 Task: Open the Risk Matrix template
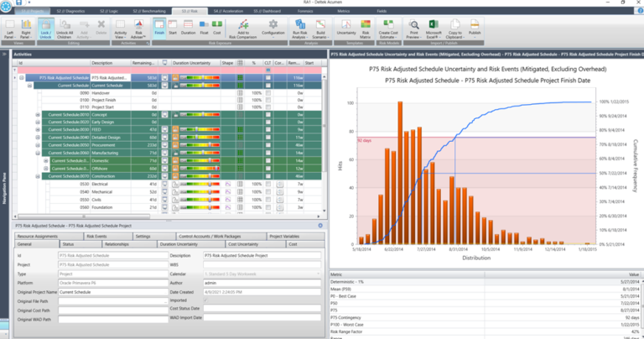coord(365,29)
